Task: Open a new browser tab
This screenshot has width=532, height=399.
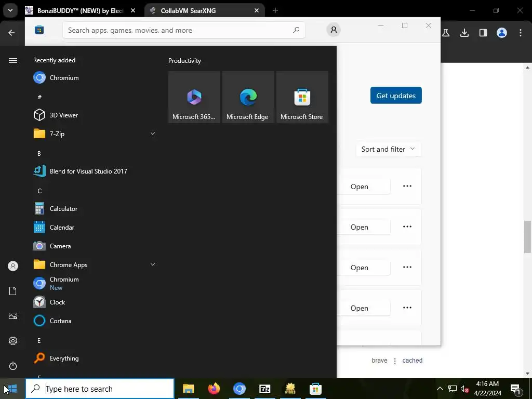Action: (x=275, y=10)
